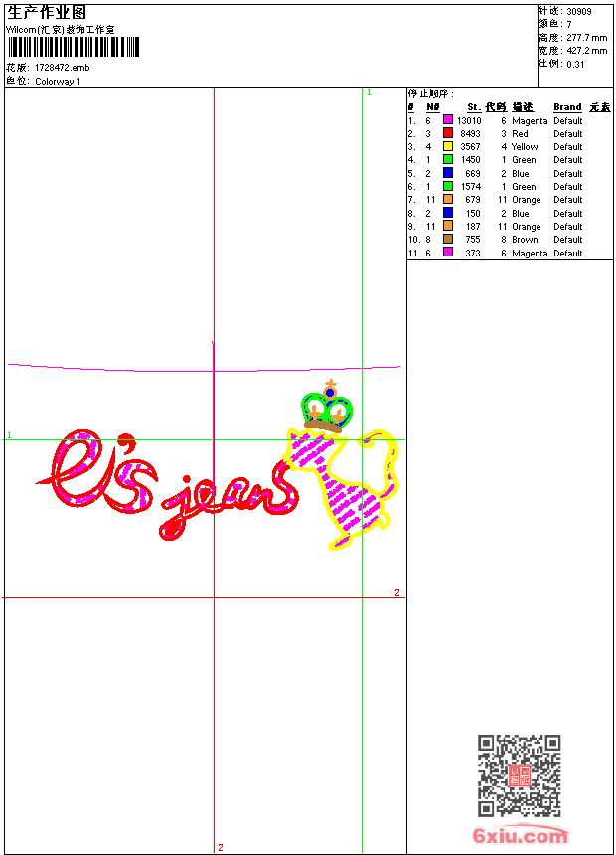Select the height value 277.7 mm
Image resolution: width=616 pixels, height=855 pixels.
(586, 38)
